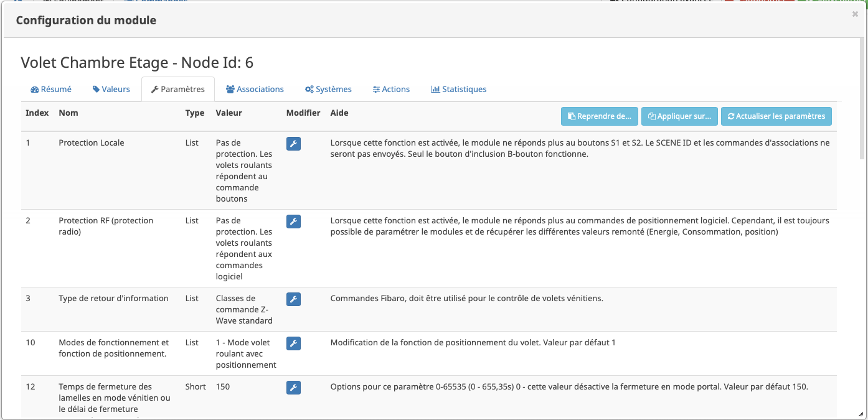Viewport: 868px width, 420px height.
Task: Switch to the Valeurs tab
Action: pos(111,89)
